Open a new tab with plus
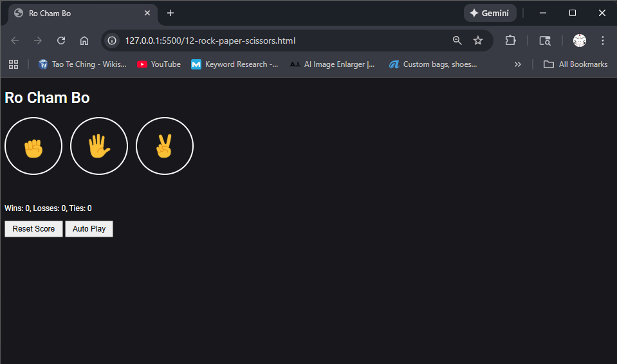 point(170,13)
